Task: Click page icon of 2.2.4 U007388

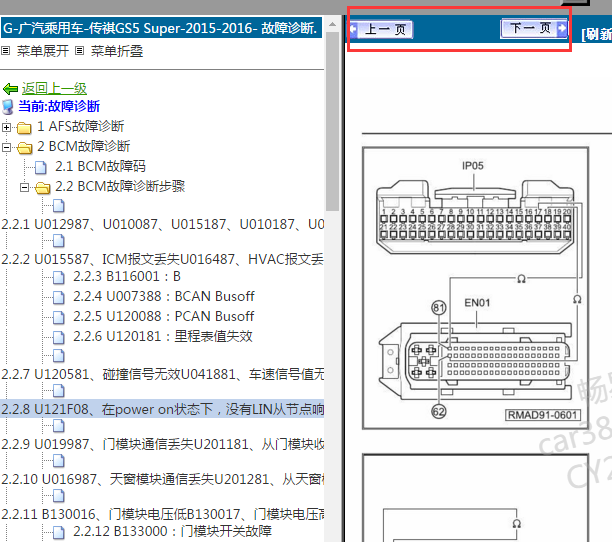Action: pyautogui.click(x=59, y=297)
